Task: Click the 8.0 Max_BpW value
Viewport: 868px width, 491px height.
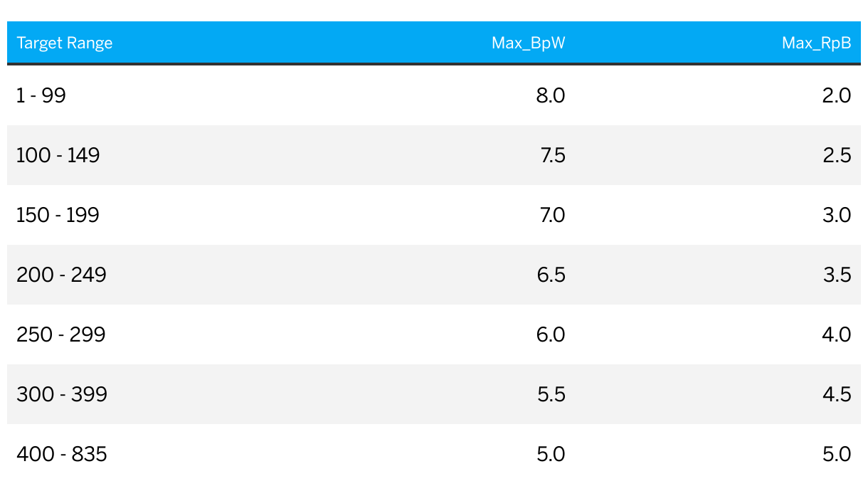Action: pos(551,95)
